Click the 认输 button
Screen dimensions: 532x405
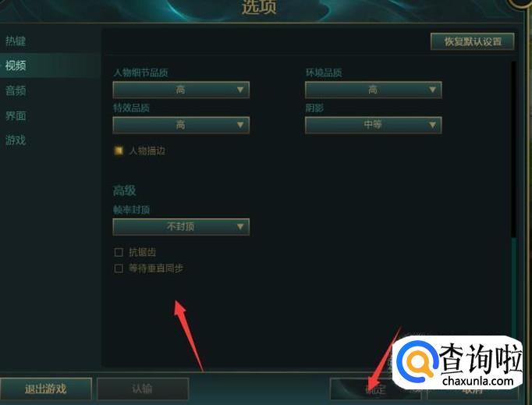tap(143, 389)
